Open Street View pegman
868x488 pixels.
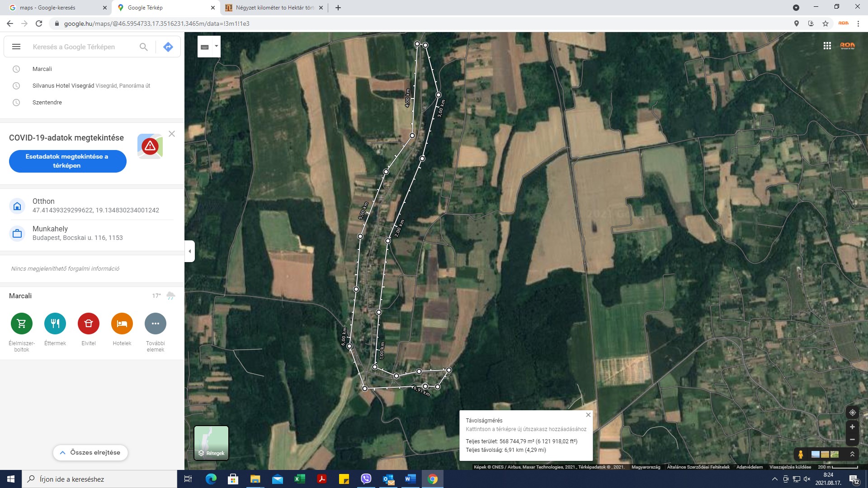pyautogui.click(x=801, y=454)
